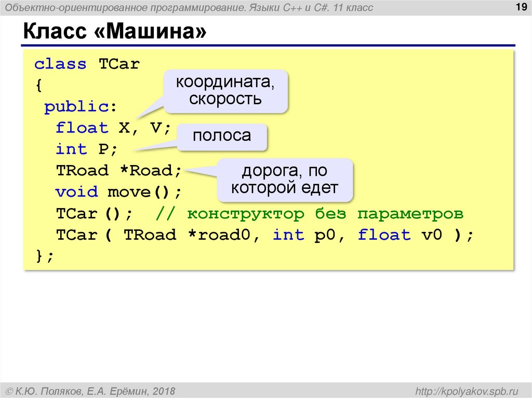Click the code line «void move();»
This screenshot has height=398, width=532.
pyautogui.click(x=119, y=192)
